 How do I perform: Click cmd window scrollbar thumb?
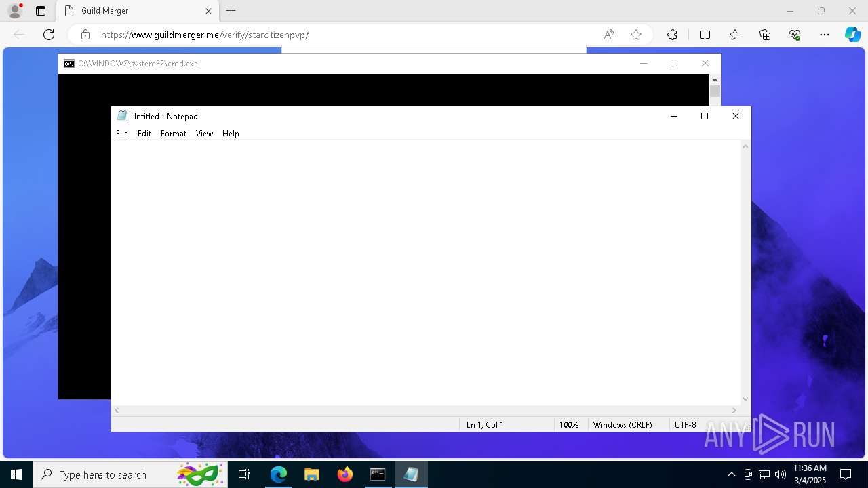coord(715,91)
